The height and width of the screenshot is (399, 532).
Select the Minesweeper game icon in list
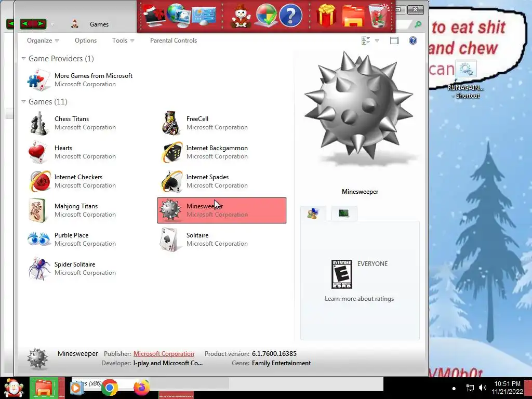click(x=170, y=210)
